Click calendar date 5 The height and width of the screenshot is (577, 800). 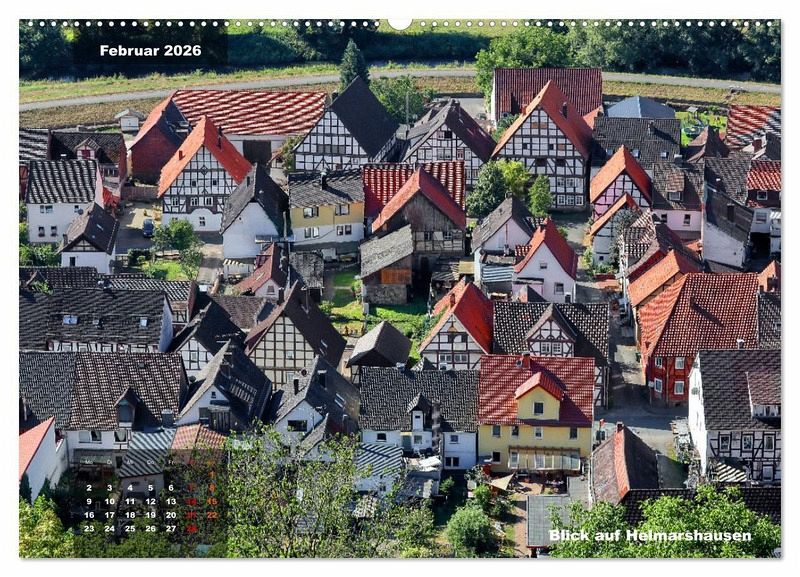[x=151, y=488]
